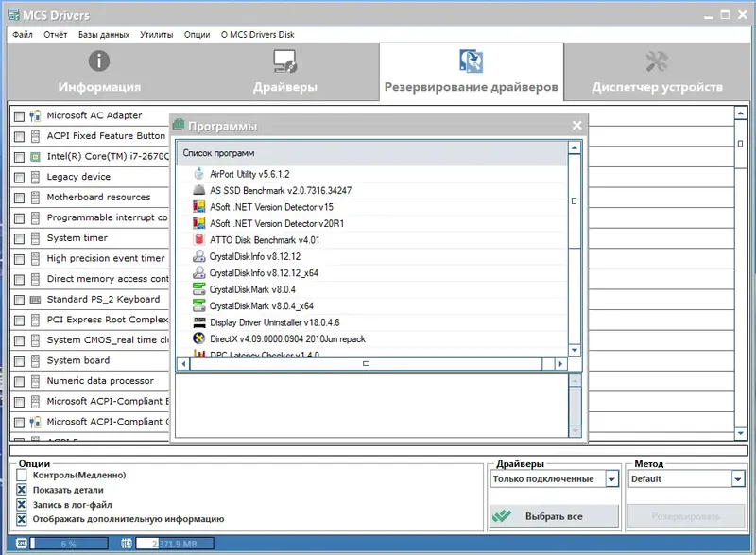
Task: Click the Диспетчер устройств tools icon
Action: tap(657, 61)
